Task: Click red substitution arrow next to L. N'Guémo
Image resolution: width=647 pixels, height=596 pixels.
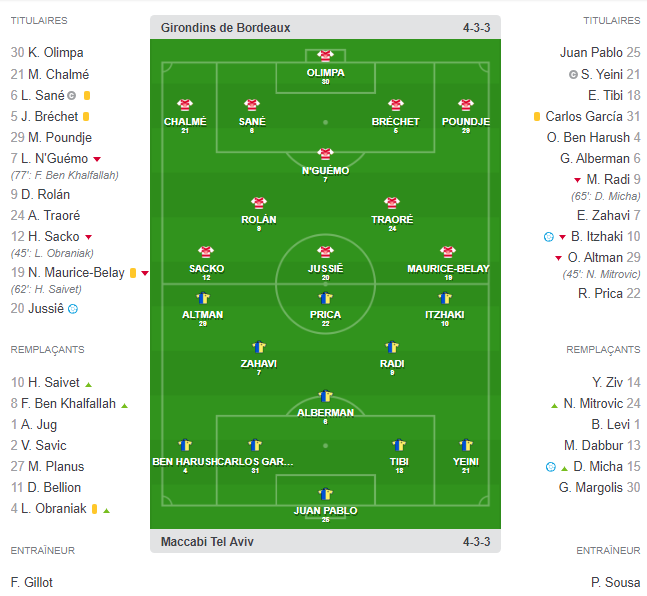Action: coord(97,160)
